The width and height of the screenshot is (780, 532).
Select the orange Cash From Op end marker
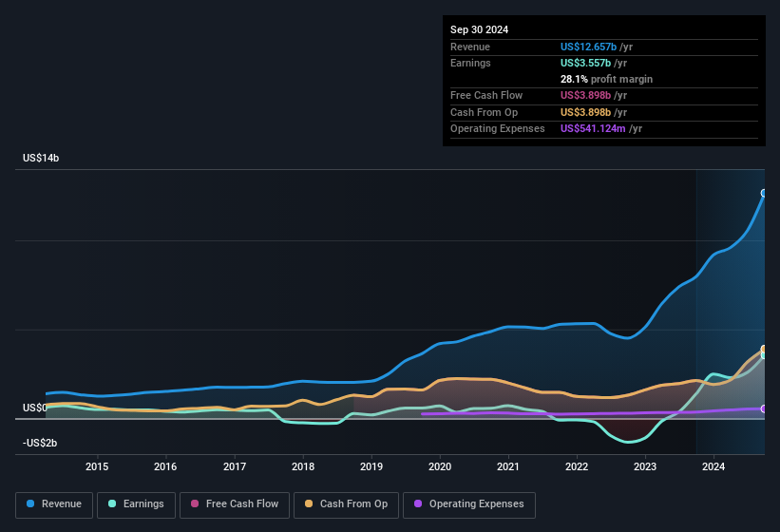coord(764,349)
